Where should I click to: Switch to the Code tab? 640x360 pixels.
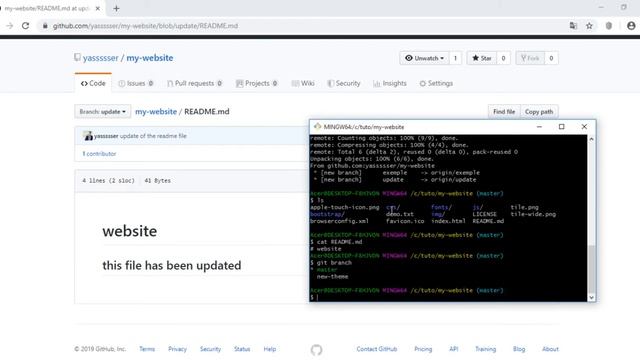93,83
